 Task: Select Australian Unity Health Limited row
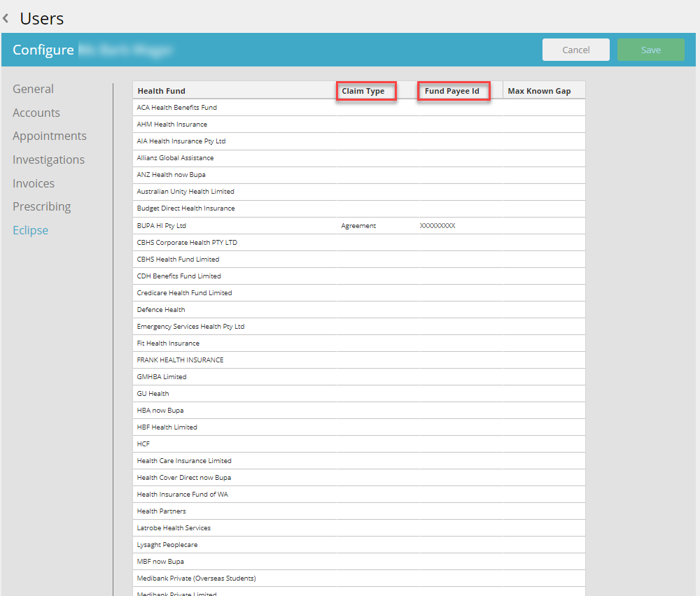tap(359, 192)
